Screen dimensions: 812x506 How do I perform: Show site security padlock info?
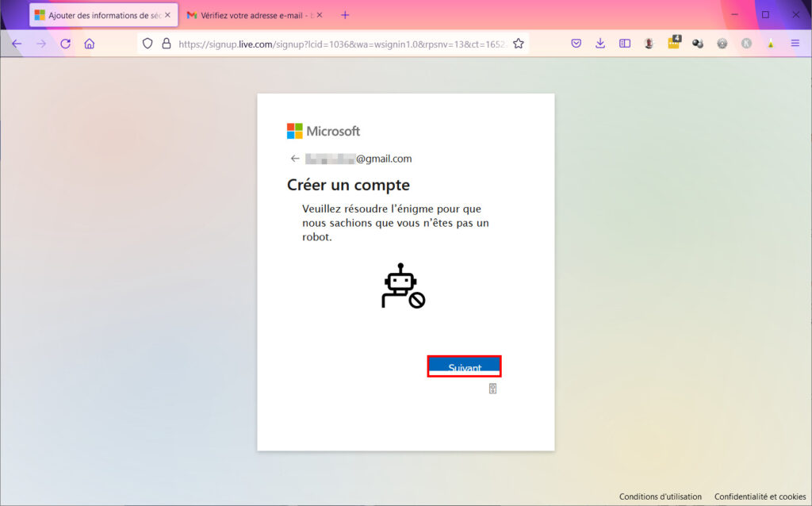167,44
